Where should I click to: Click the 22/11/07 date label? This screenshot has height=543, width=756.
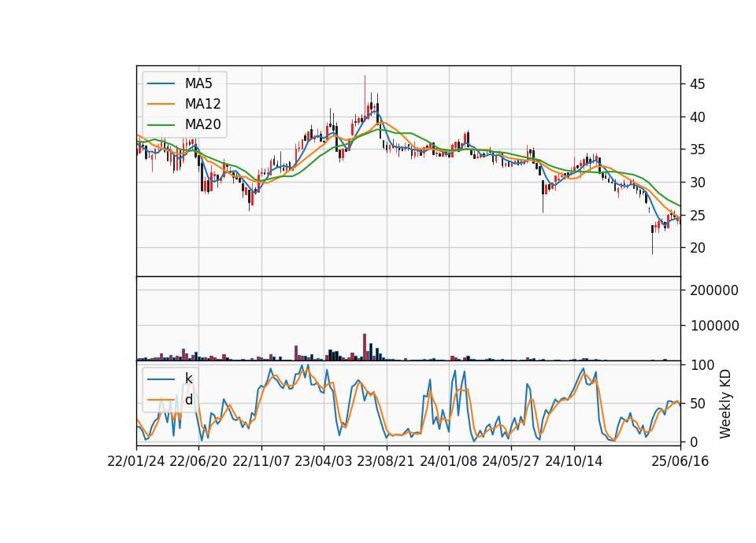(x=261, y=461)
